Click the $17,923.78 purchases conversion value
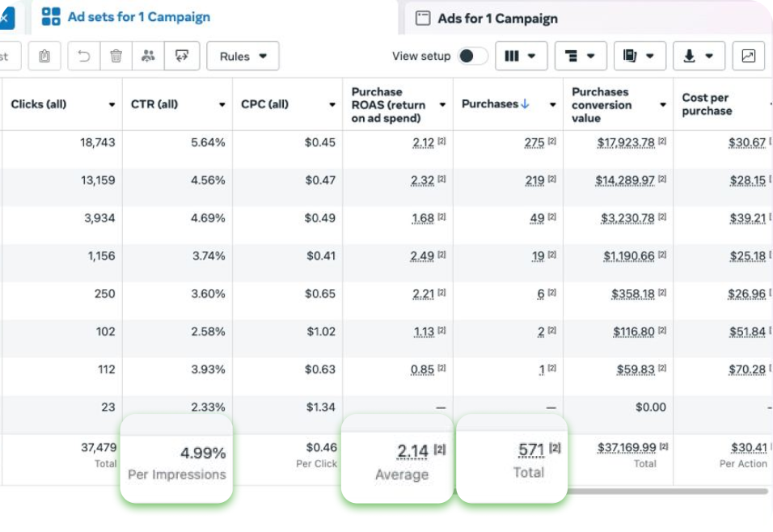The width and height of the screenshot is (773, 532). [625, 142]
